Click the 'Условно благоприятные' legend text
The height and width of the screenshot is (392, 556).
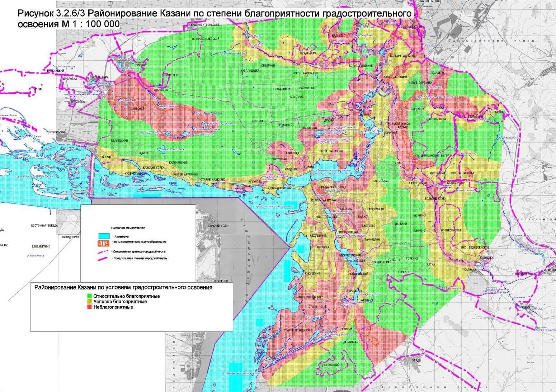click(x=120, y=302)
